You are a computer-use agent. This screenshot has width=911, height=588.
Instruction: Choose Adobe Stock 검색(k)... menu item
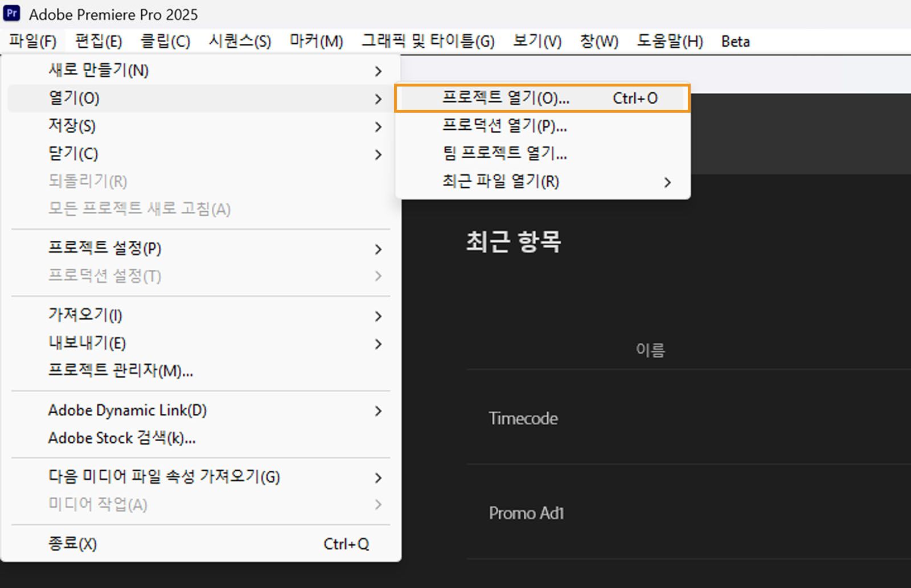coord(199,438)
